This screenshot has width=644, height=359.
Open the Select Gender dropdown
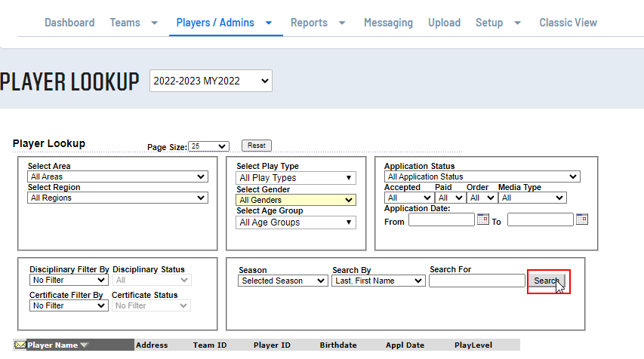(296, 200)
